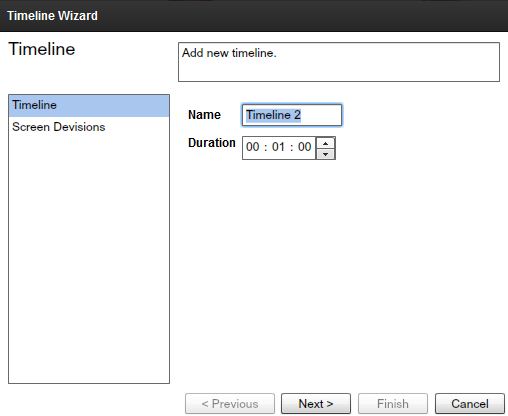Click the Duration label
The image size is (508, 416).
pos(212,143)
